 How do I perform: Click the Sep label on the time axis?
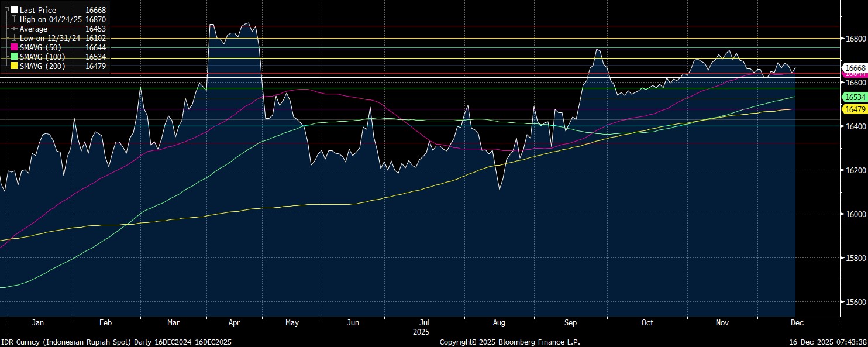[571, 322]
